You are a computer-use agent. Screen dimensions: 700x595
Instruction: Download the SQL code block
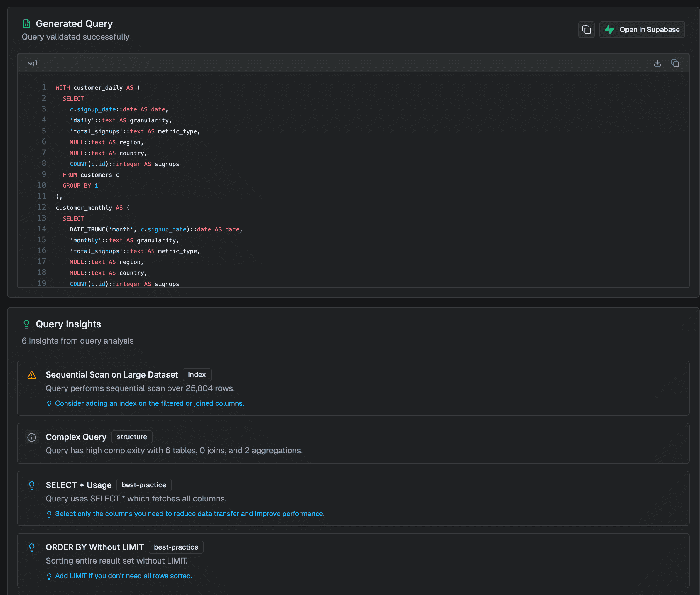click(657, 63)
